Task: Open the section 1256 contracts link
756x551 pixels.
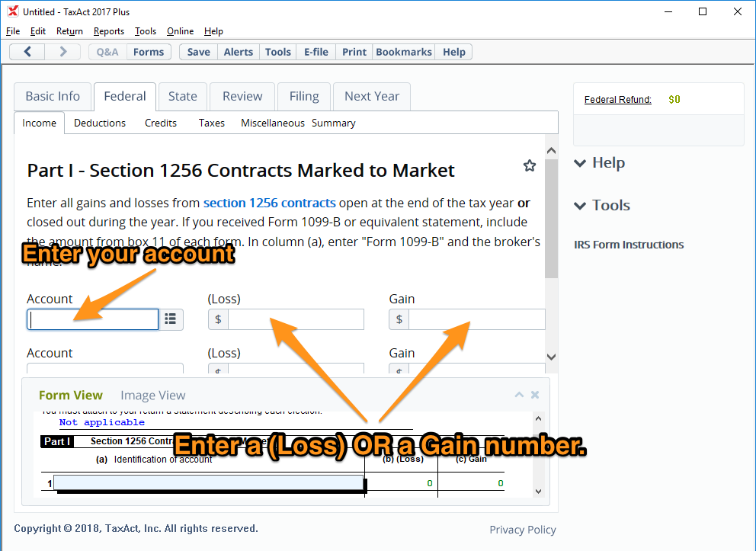Action: pos(269,203)
